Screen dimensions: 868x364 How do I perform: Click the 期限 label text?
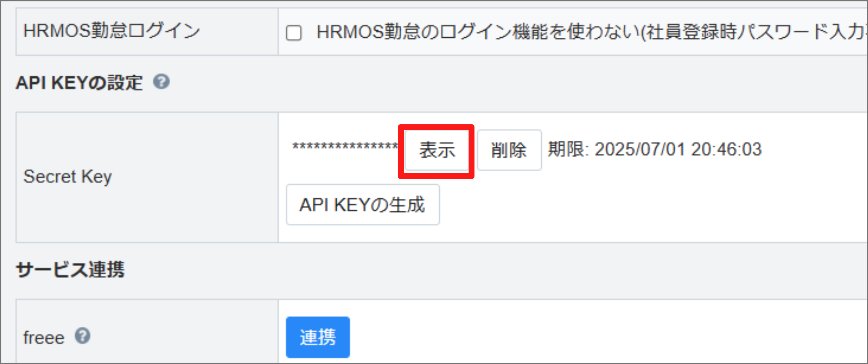(567, 149)
